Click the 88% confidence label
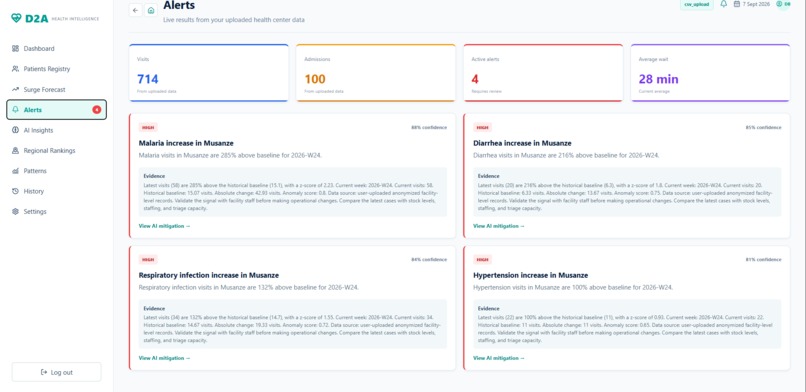The height and width of the screenshot is (392, 806). coord(429,127)
